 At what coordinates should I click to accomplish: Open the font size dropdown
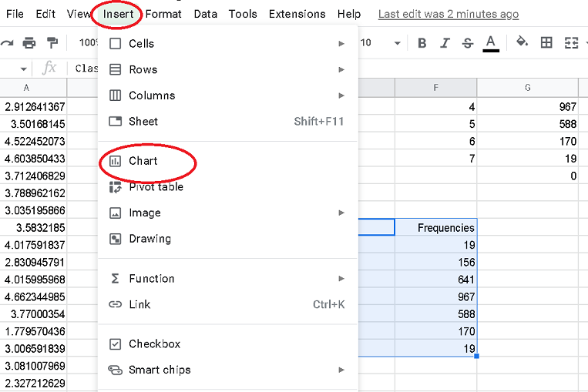(x=397, y=43)
